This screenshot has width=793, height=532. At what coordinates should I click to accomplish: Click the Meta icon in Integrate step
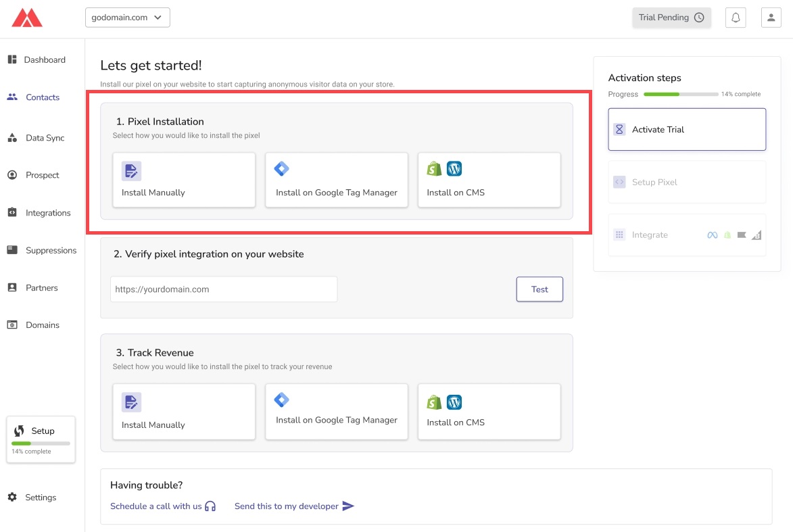coord(712,235)
